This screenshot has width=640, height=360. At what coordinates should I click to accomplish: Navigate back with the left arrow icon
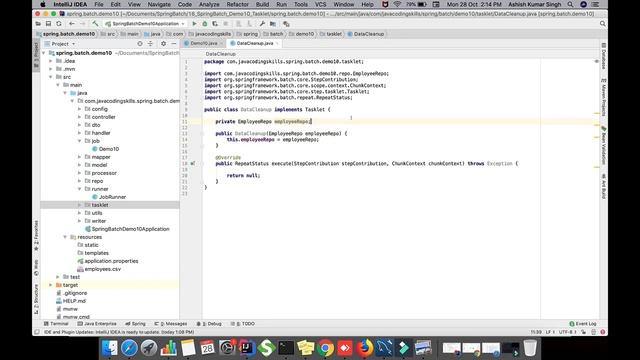72,24
